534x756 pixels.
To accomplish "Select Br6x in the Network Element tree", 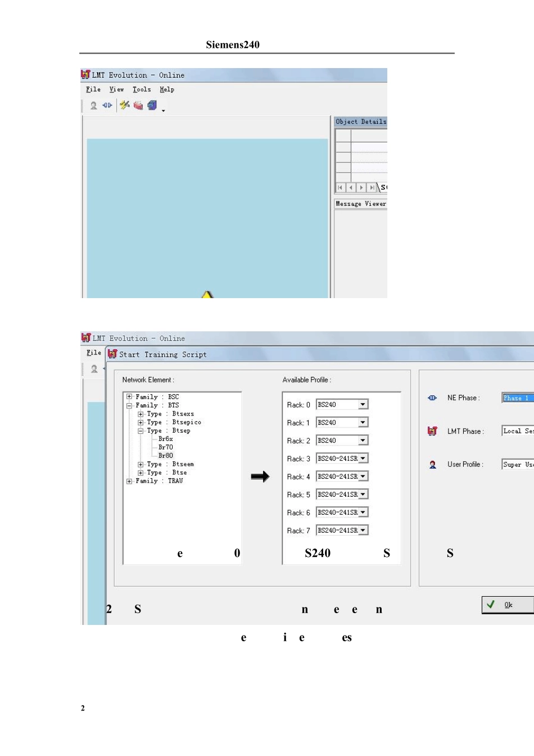I will (x=166, y=439).
